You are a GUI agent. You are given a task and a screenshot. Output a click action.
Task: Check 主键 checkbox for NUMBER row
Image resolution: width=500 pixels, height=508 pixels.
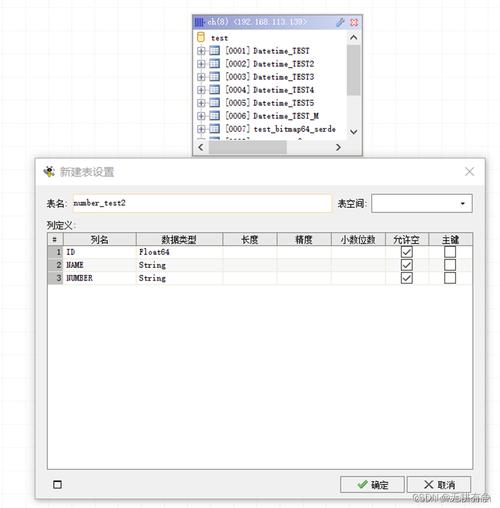click(450, 278)
